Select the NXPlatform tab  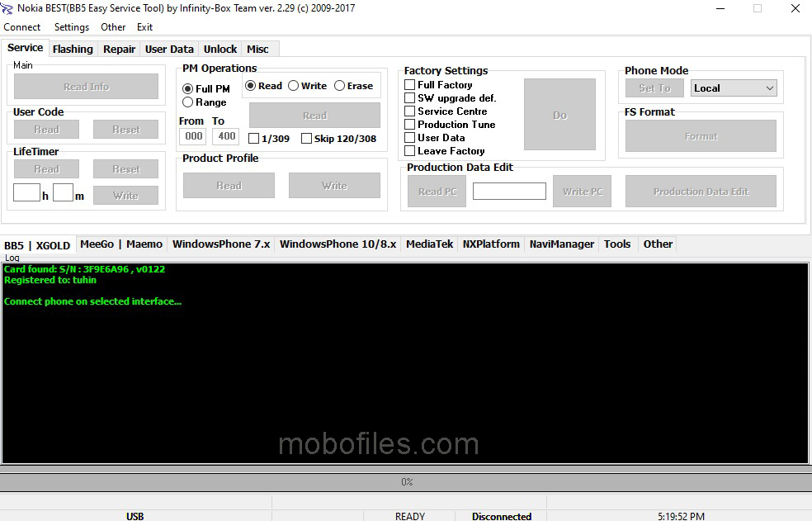(x=491, y=244)
